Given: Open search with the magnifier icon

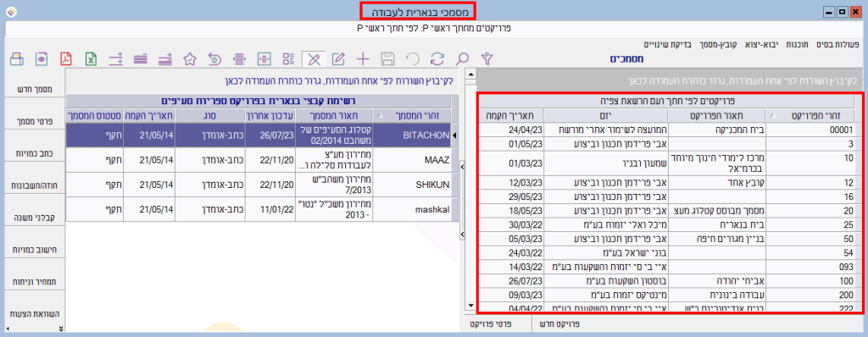Looking at the screenshot, I should pyautogui.click(x=462, y=58).
